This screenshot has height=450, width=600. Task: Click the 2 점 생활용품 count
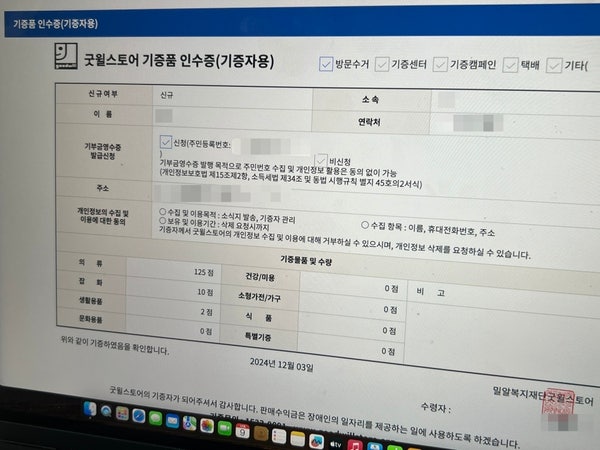click(x=207, y=312)
